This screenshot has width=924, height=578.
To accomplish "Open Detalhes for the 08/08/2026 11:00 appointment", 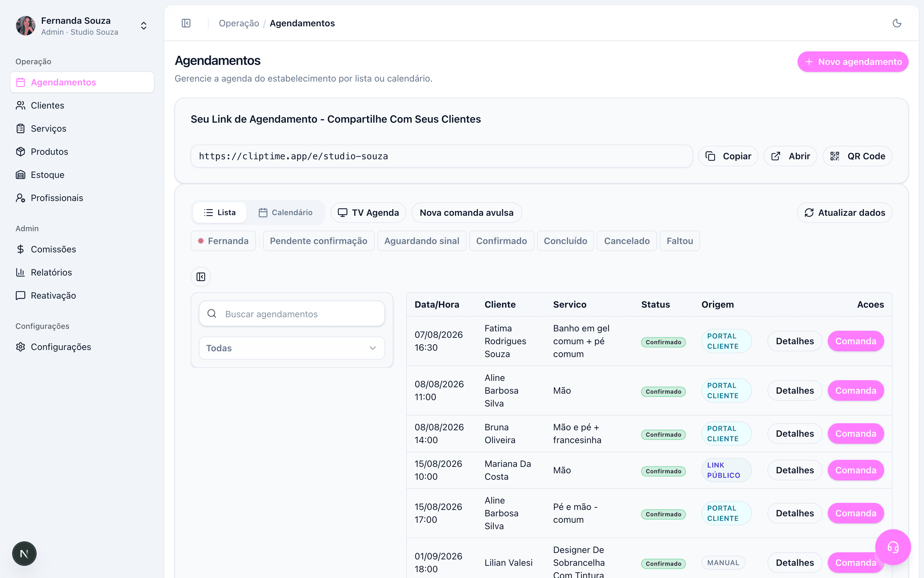I will point(795,391).
